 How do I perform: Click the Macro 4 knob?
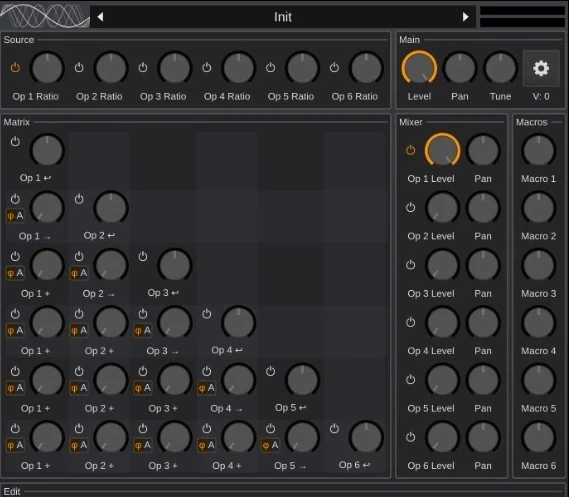tap(539, 323)
